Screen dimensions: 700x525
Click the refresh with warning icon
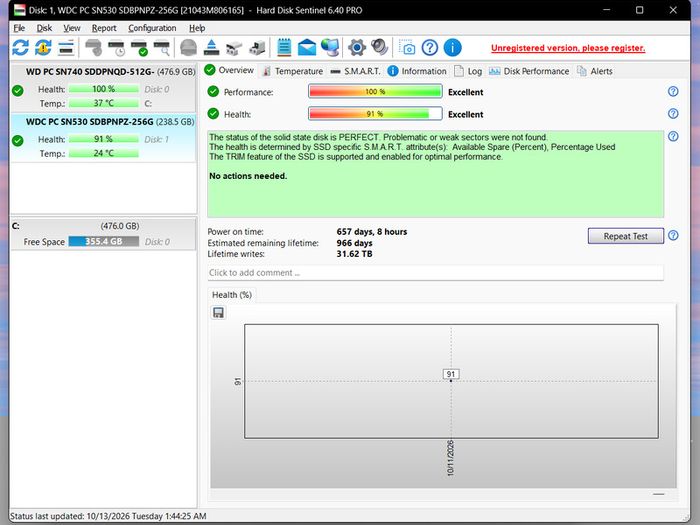(43, 47)
